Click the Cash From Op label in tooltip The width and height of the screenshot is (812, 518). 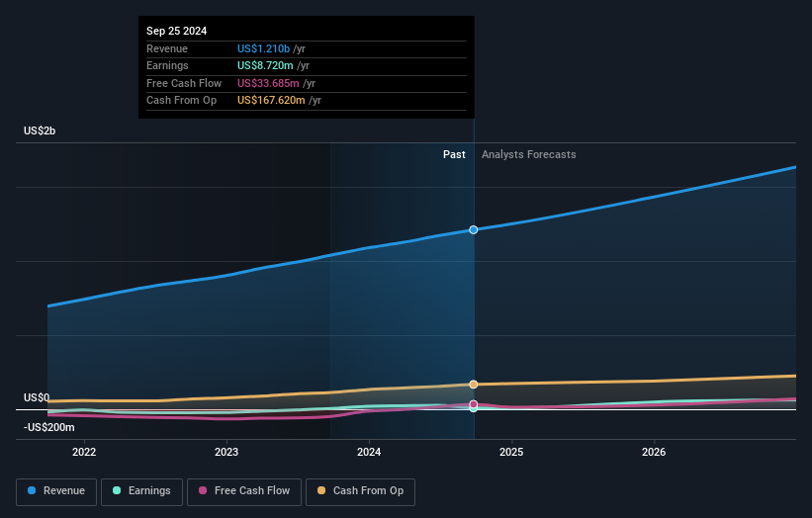[181, 101]
